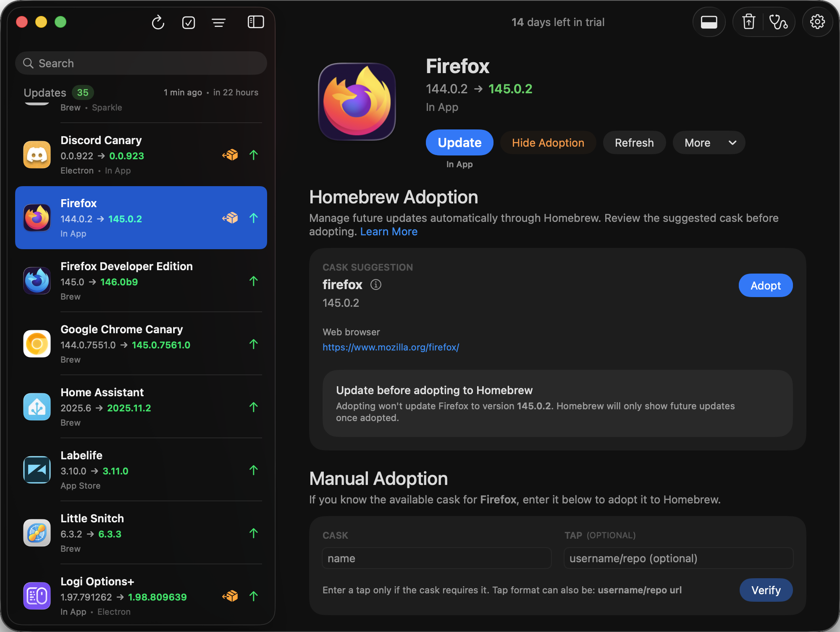The image size is (840, 632).
Task: Open the More options dropdown
Action: (x=709, y=142)
